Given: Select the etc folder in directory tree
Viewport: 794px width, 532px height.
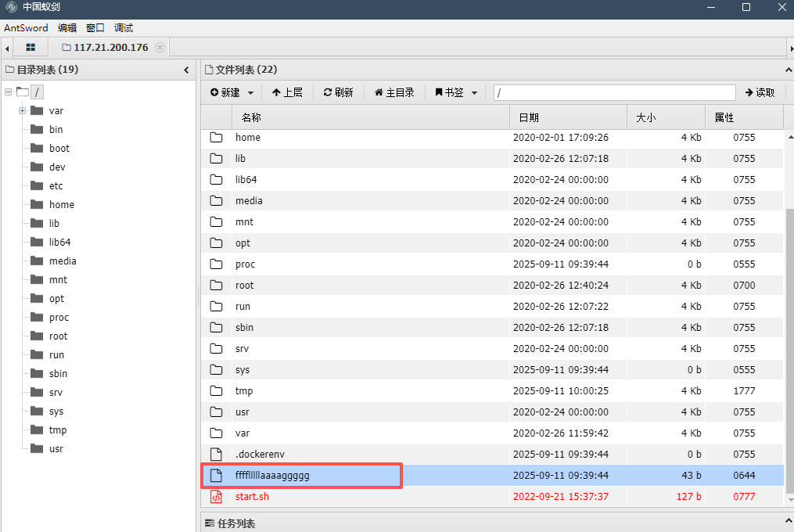Looking at the screenshot, I should (x=56, y=186).
